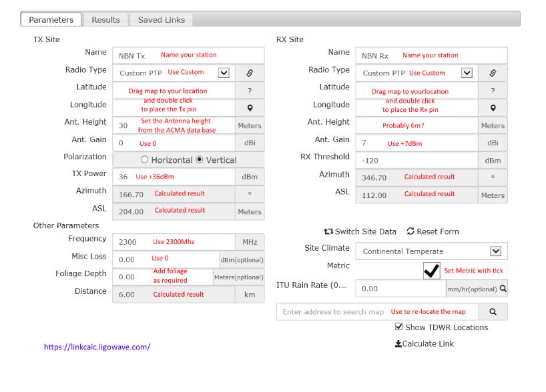Click the RX Longitude map pin icon
Screen dimensions: 546x392
coord(493,108)
